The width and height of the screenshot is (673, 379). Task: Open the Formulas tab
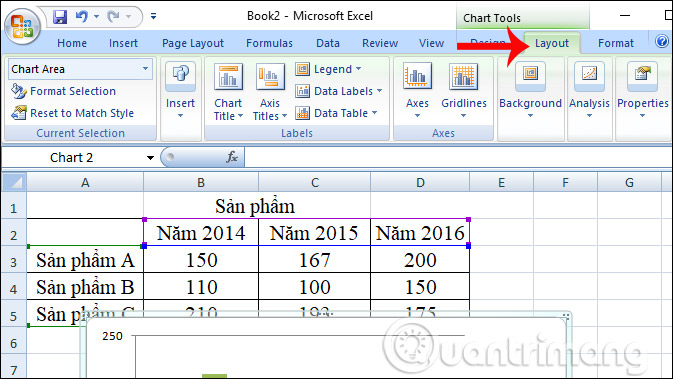tap(269, 43)
